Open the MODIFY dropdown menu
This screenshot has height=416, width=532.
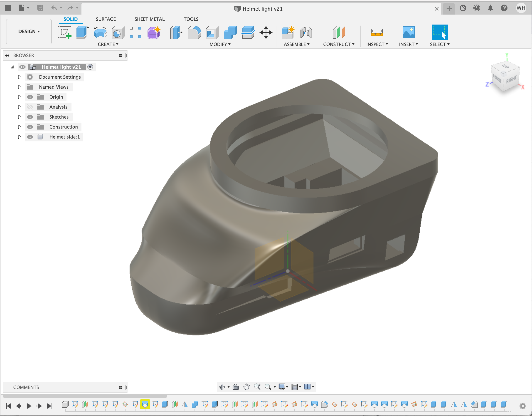point(220,44)
